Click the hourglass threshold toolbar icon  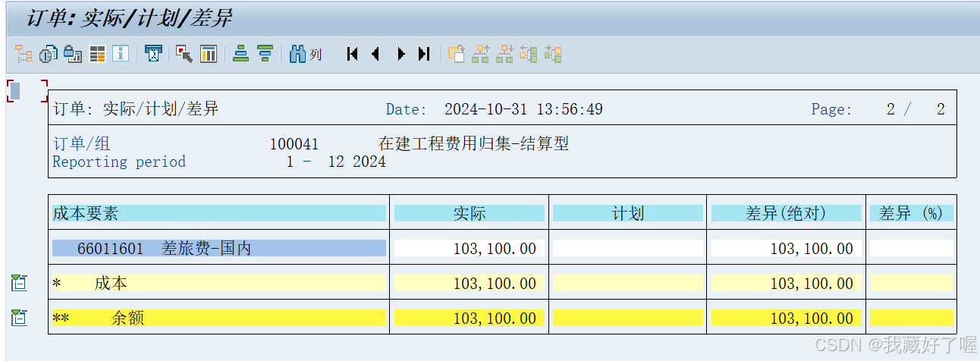point(153,54)
